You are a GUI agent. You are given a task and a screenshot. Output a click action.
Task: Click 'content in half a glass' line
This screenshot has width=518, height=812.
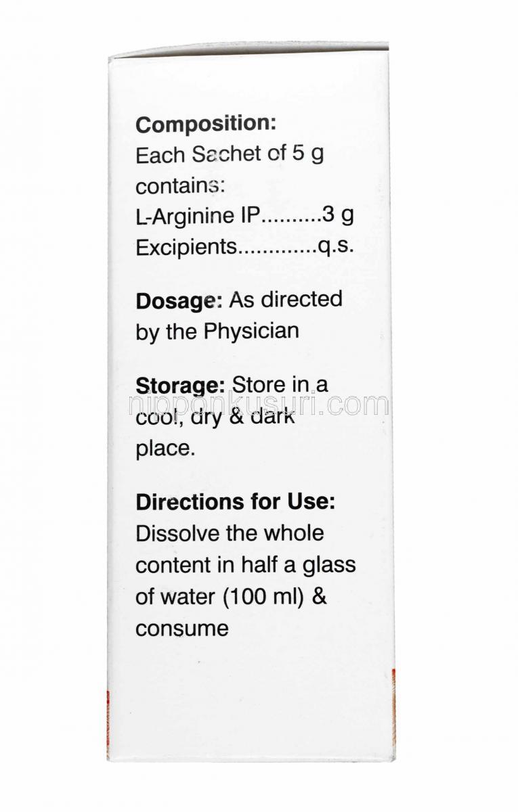pos(246,565)
